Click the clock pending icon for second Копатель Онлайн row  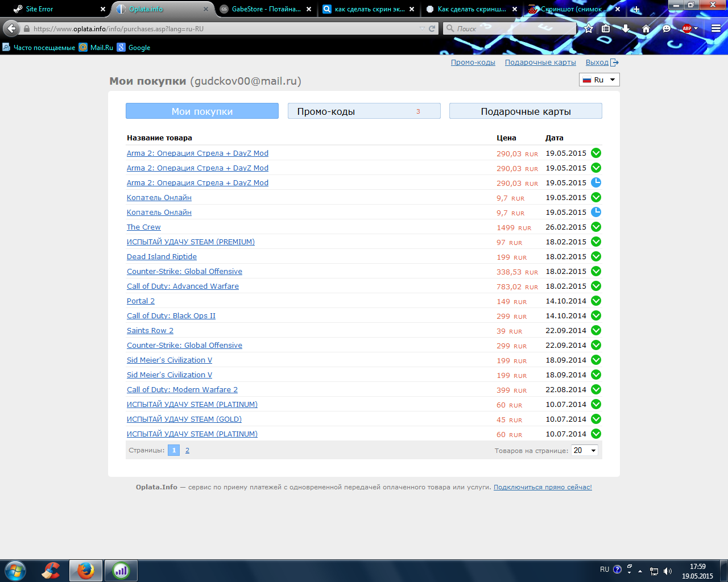[x=596, y=212]
